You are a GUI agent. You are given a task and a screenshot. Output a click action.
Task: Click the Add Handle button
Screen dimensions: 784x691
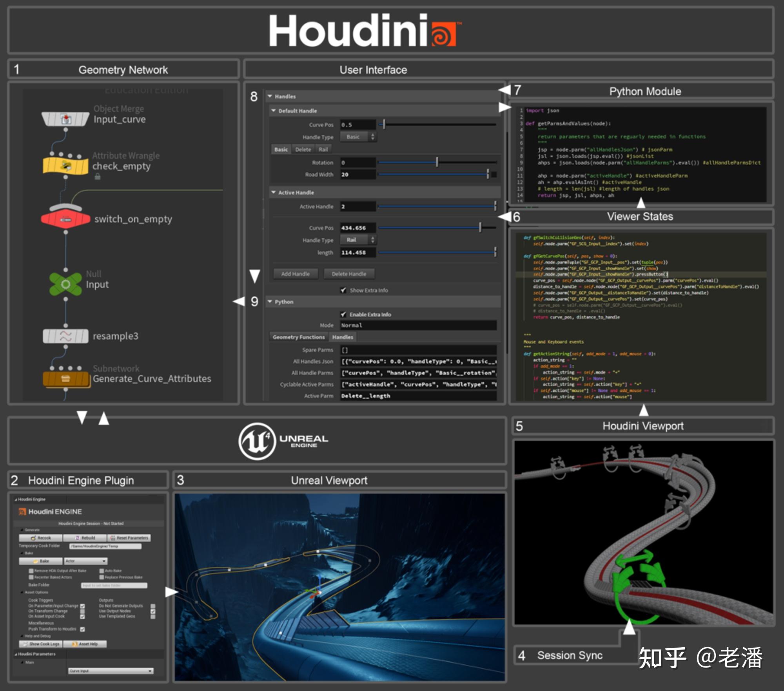296,273
